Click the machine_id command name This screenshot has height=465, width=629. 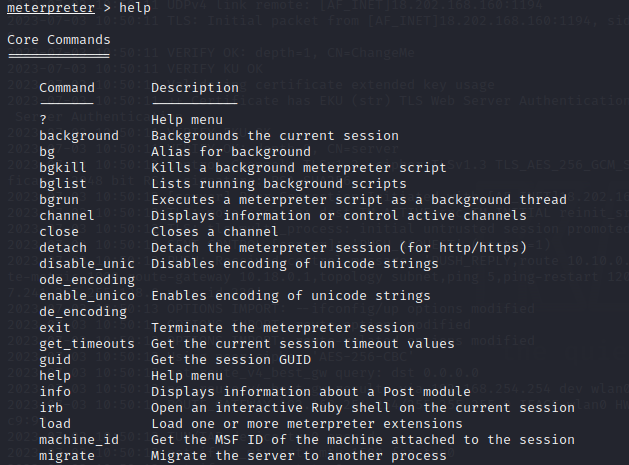pyautogui.click(x=79, y=440)
